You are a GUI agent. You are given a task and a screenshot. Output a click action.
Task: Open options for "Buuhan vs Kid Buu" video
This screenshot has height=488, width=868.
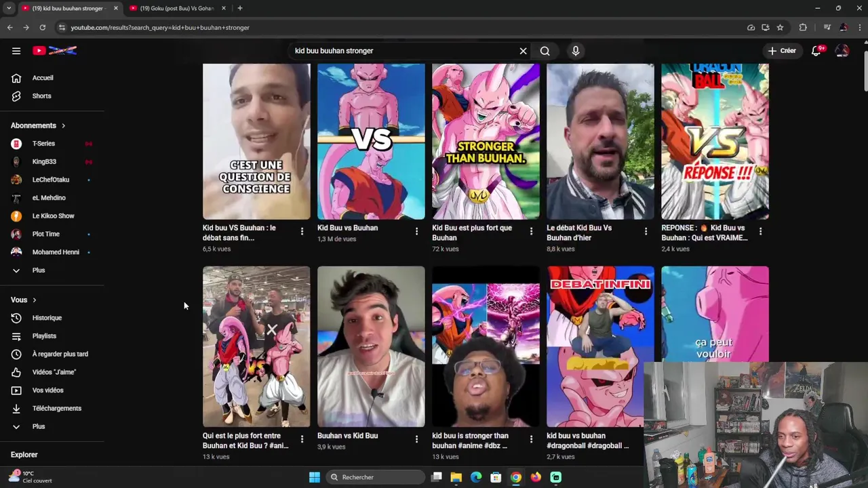point(416,440)
